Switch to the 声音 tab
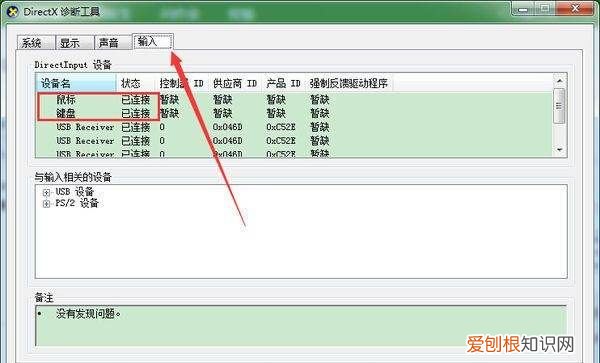This screenshot has width=600, height=363. pos(113,42)
